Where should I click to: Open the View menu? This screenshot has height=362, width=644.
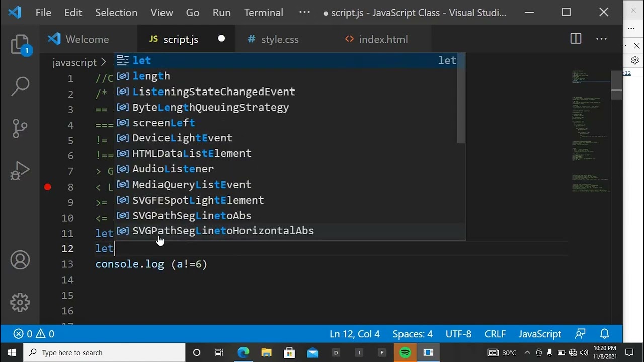tap(162, 13)
